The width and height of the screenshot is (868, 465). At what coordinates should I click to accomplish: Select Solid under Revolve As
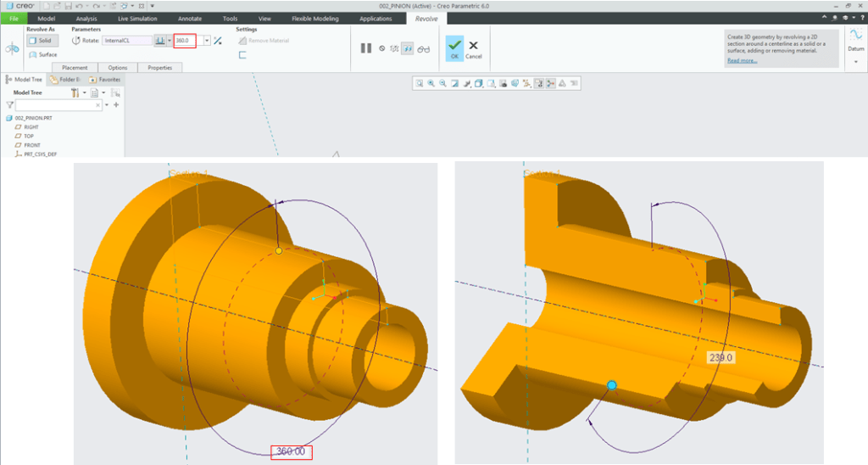point(42,41)
